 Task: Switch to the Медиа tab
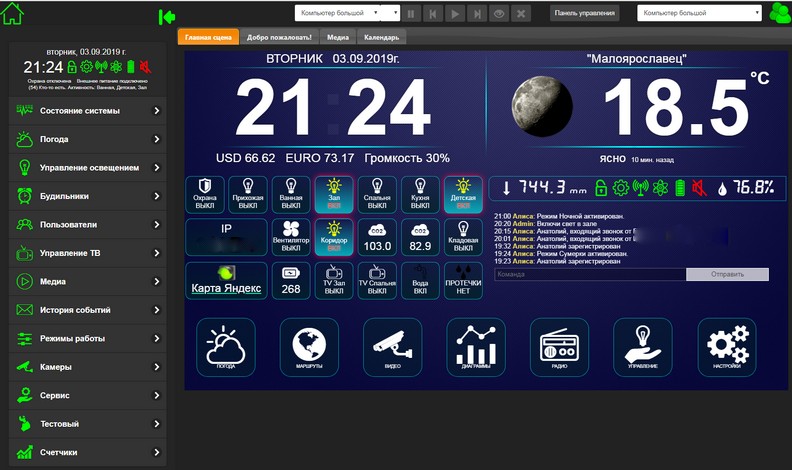[x=337, y=37]
